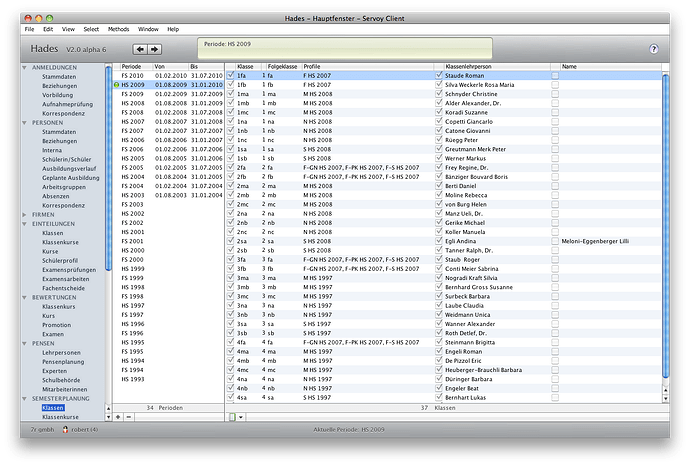690x465 pixels.
Task: Uncheck the Klassenlehrperson checkbox for Staude Roman
Action: pos(438,75)
